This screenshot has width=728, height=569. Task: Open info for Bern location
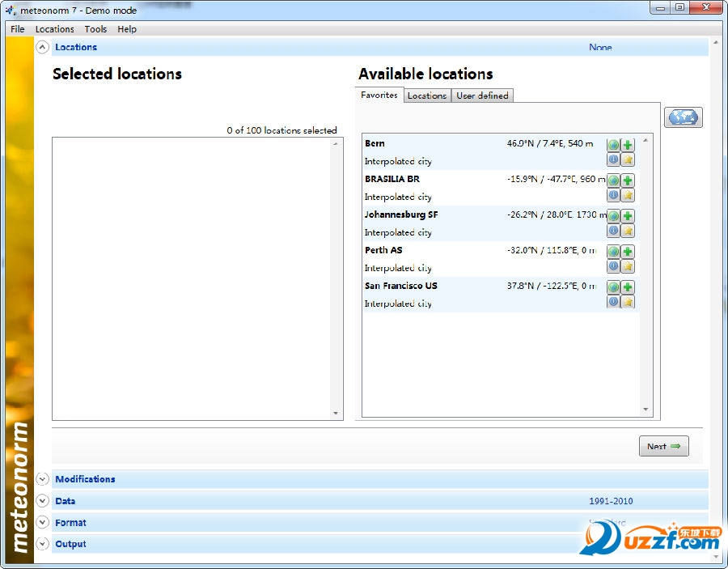(x=613, y=159)
